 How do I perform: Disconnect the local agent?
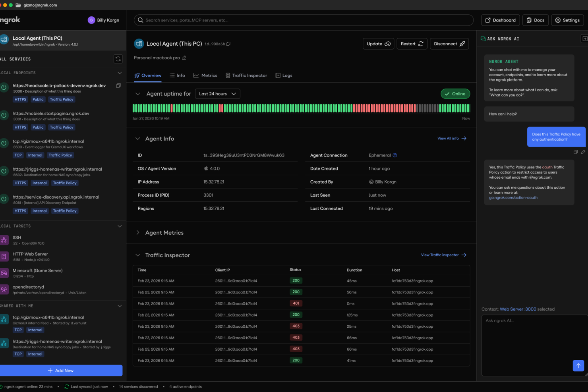pos(449,44)
